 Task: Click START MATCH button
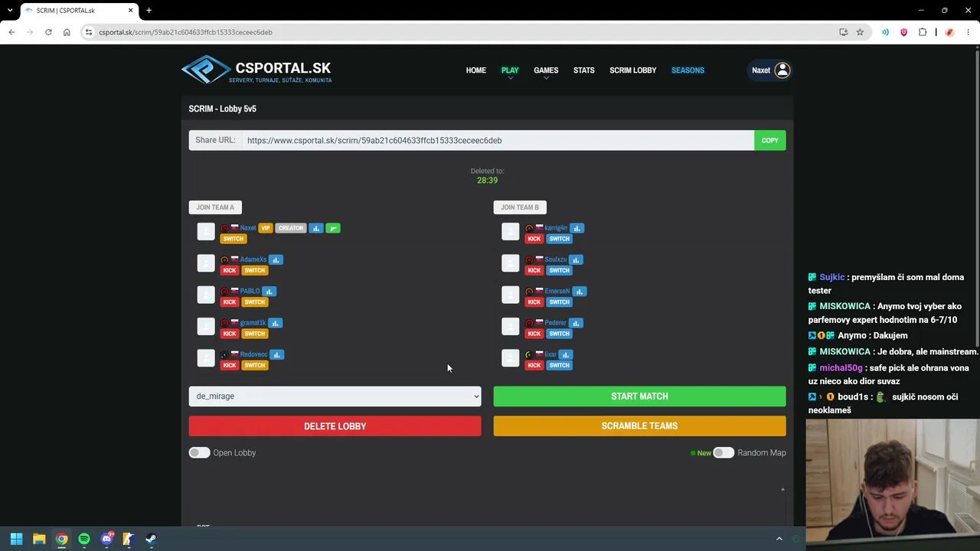[640, 396]
